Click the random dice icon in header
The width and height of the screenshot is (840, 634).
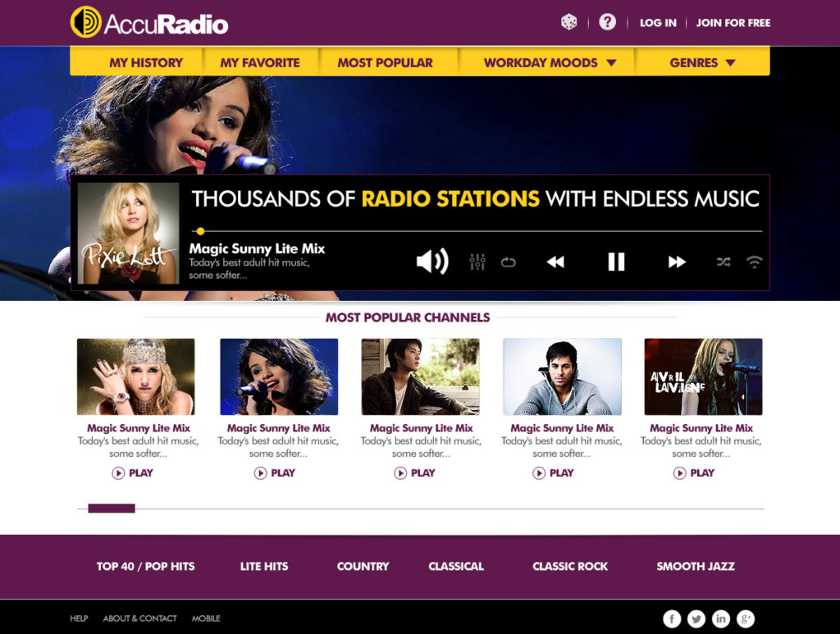(568, 22)
